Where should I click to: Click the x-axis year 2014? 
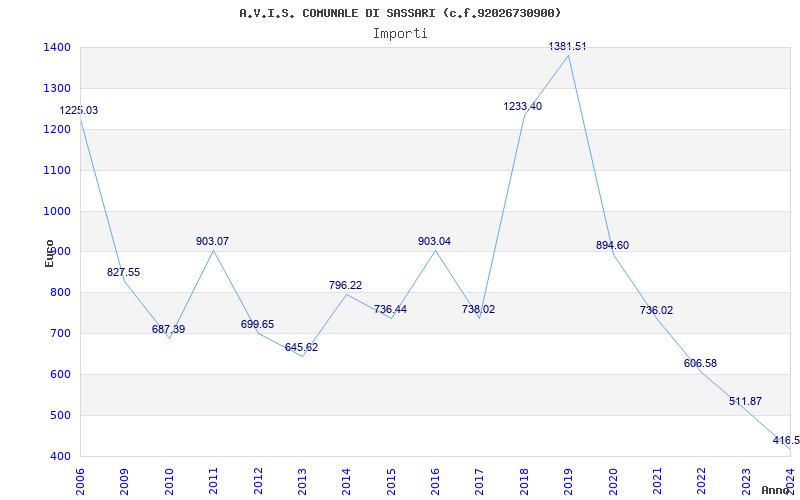(346, 482)
